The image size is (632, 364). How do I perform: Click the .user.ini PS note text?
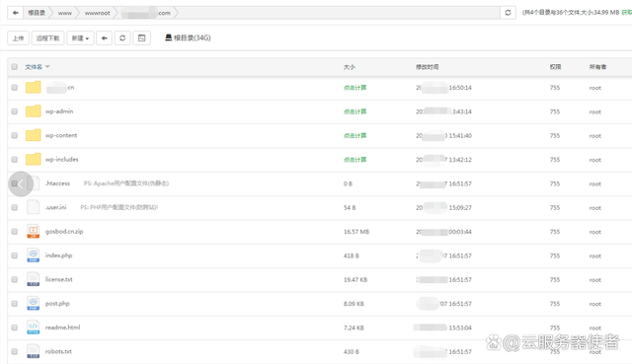coord(119,207)
